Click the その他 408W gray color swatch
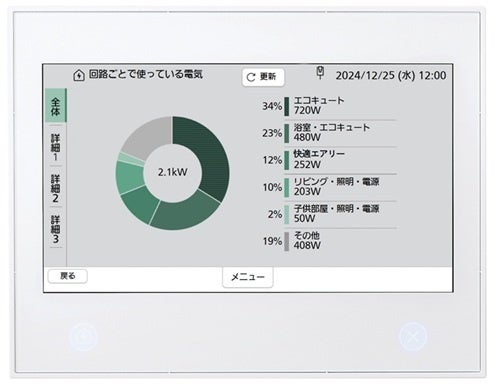The image size is (495, 385). tap(286, 241)
